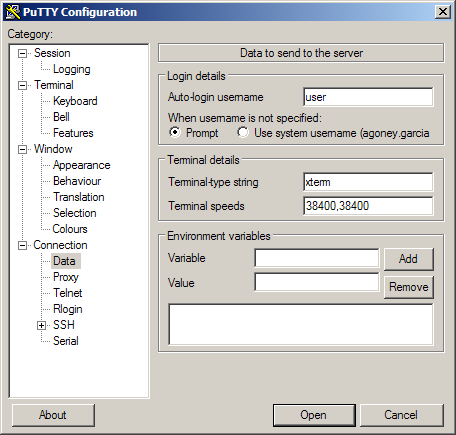Click the Terminal speeds input field
This screenshot has width=456, height=435.
coord(368,206)
